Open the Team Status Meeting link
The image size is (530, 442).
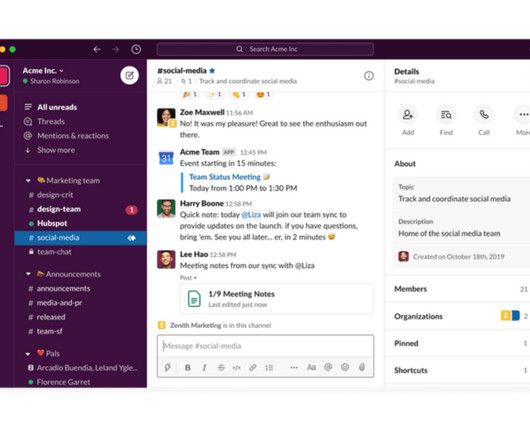tap(225, 177)
